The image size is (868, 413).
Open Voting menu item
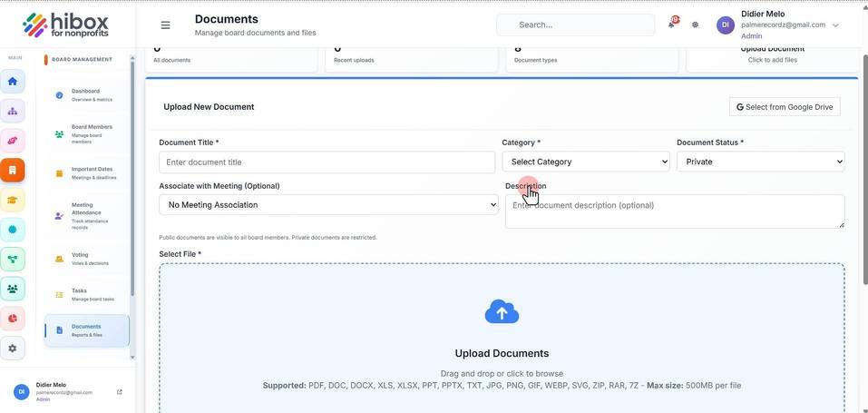click(x=86, y=259)
